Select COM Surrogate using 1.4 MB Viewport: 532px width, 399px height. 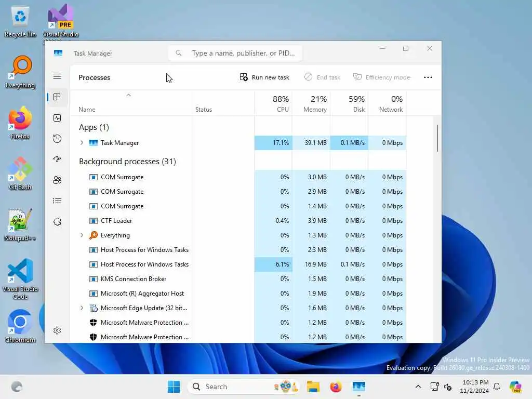click(238, 206)
